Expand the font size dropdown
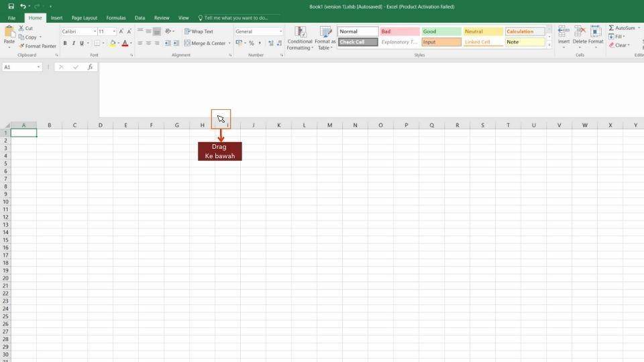The height and width of the screenshot is (362, 644). 114,32
